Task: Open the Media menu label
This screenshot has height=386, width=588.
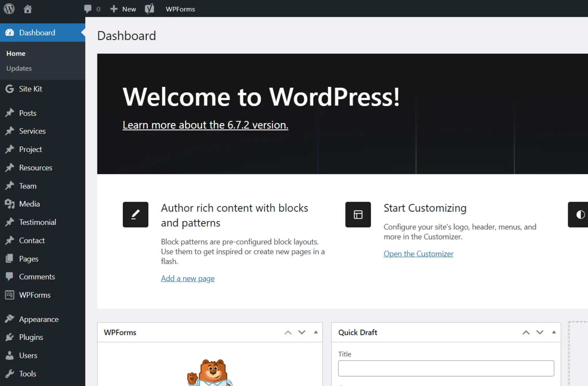Action: pyautogui.click(x=29, y=204)
